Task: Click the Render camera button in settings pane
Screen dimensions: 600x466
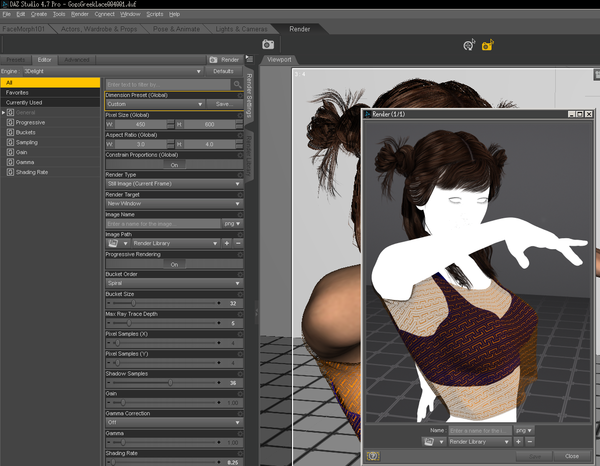Action: (225, 60)
